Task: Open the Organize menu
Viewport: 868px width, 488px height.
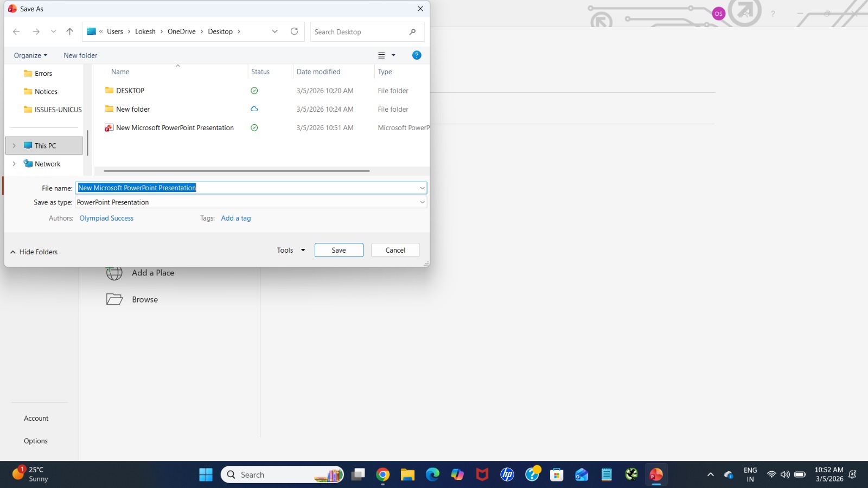Action: tap(30, 55)
